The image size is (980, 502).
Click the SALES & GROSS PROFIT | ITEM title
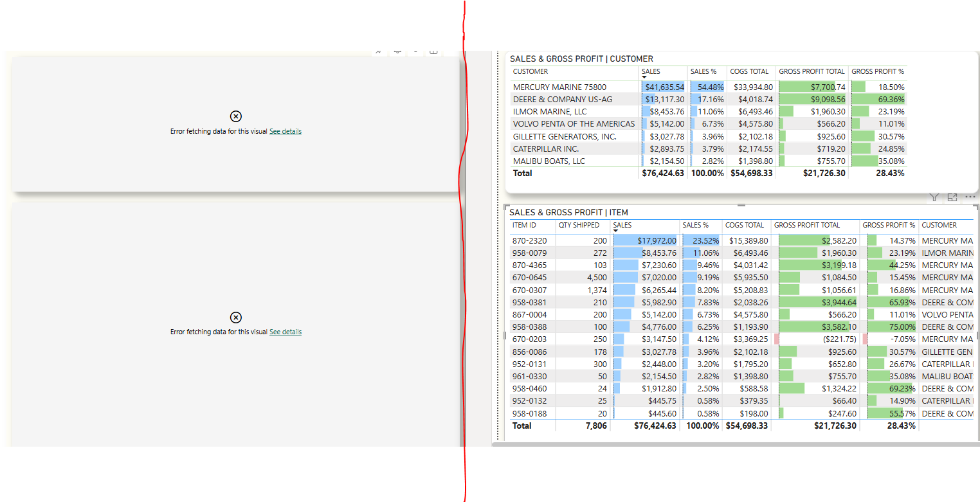[568, 212]
